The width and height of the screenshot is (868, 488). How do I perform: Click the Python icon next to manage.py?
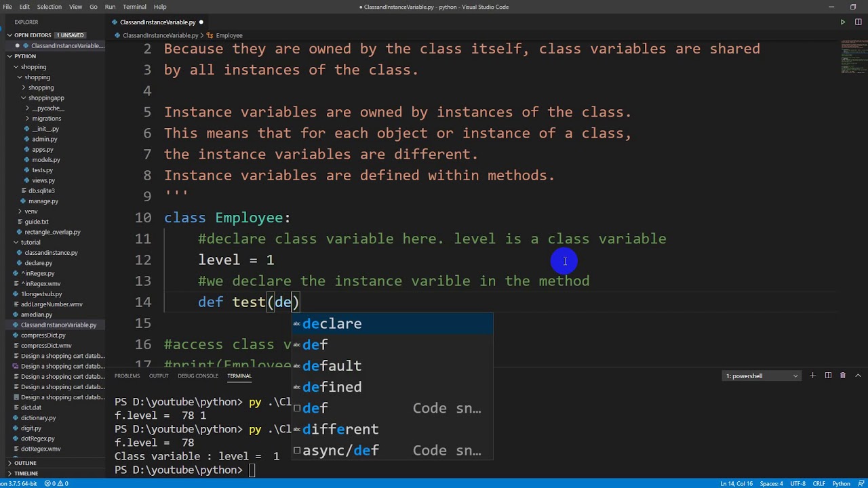pyautogui.click(x=23, y=201)
